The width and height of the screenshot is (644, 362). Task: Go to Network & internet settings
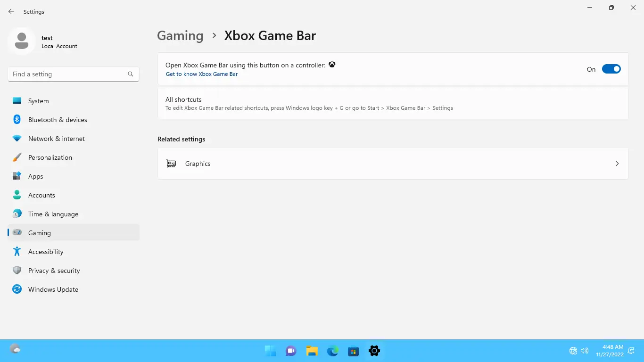click(x=74, y=139)
